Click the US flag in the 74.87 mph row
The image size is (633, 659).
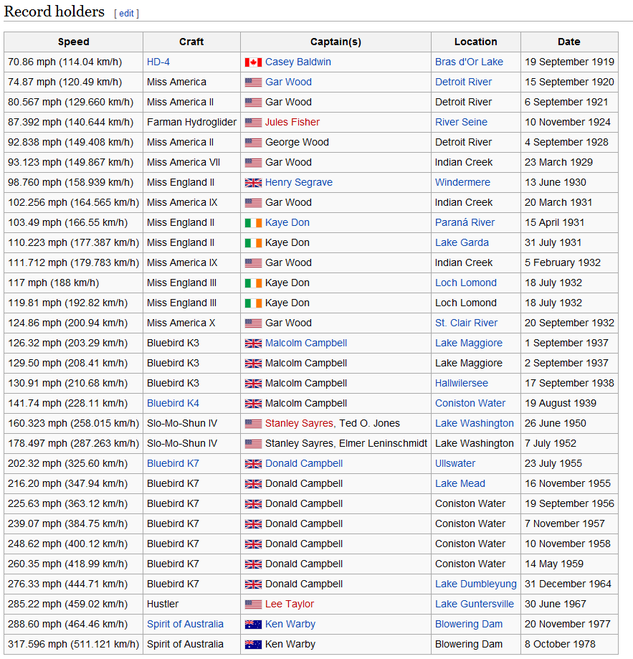(253, 82)
